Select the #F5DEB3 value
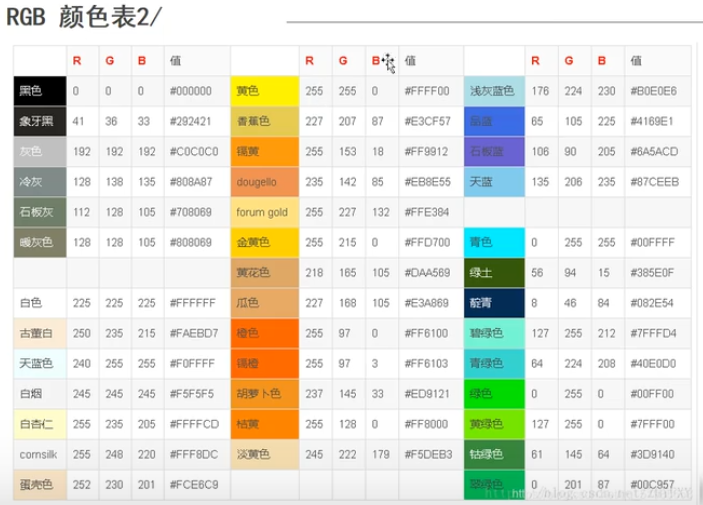703x505 pixels. click(428, 454)
